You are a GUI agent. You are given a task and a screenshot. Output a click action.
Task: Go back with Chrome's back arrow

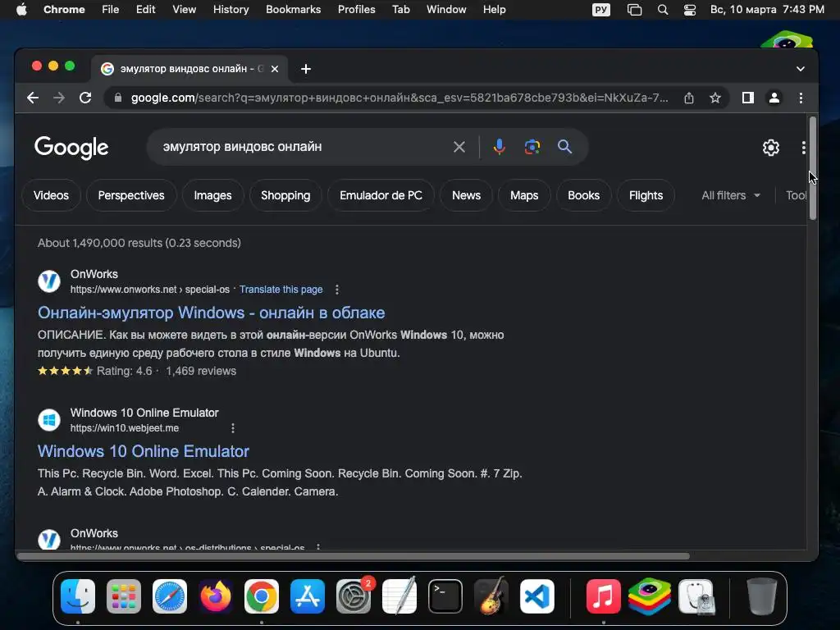33,98
